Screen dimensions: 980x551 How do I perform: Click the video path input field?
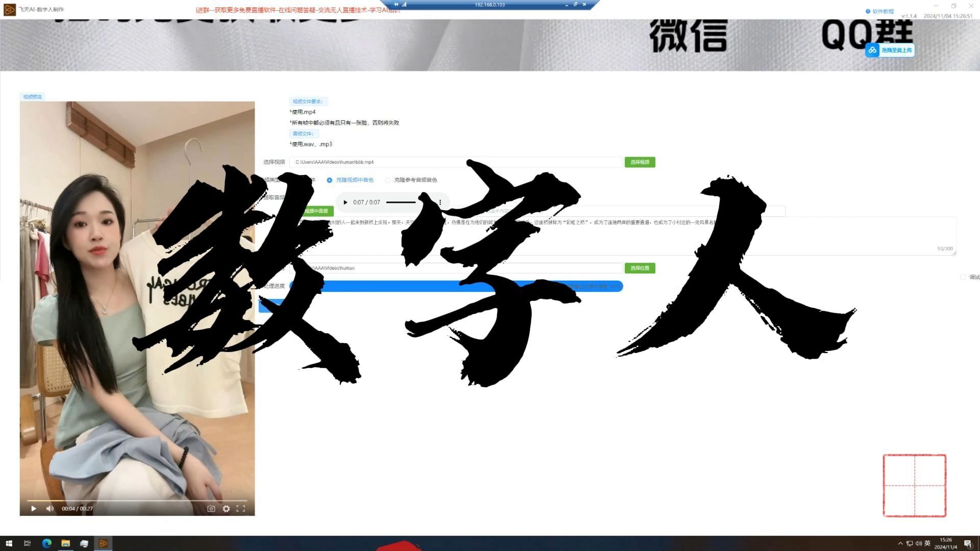point(456,162)
